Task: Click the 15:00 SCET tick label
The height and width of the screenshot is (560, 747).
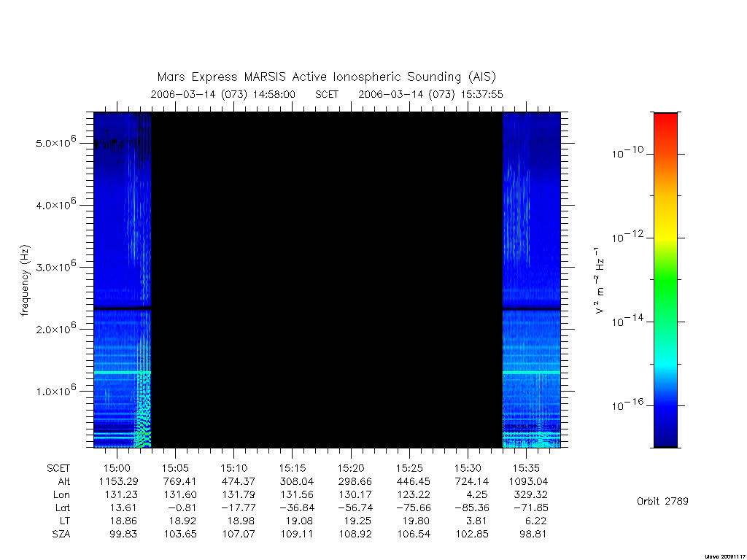Action: pos(117,468)
